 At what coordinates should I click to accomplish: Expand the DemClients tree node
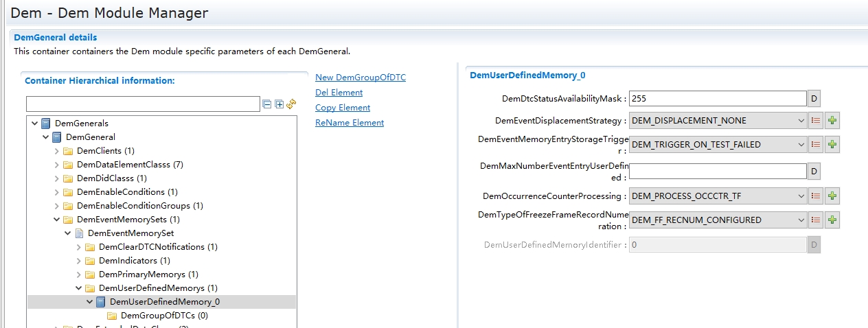pos(57,151)
